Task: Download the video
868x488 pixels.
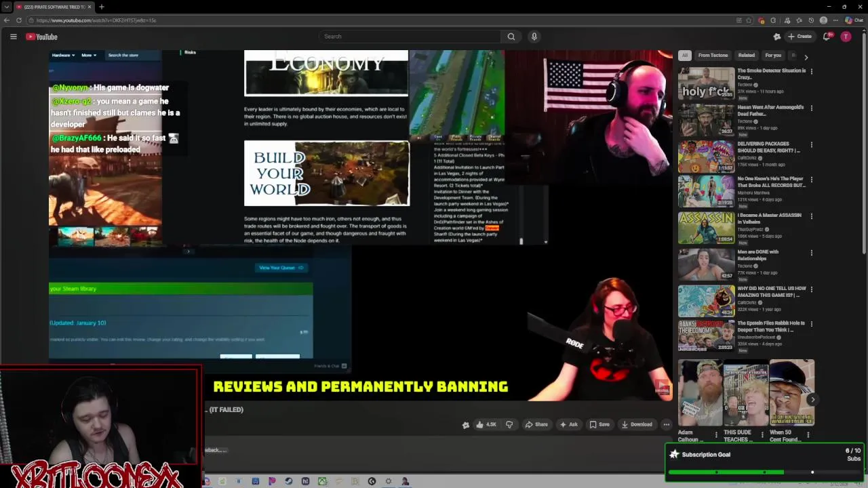Action: coord(636,424)
